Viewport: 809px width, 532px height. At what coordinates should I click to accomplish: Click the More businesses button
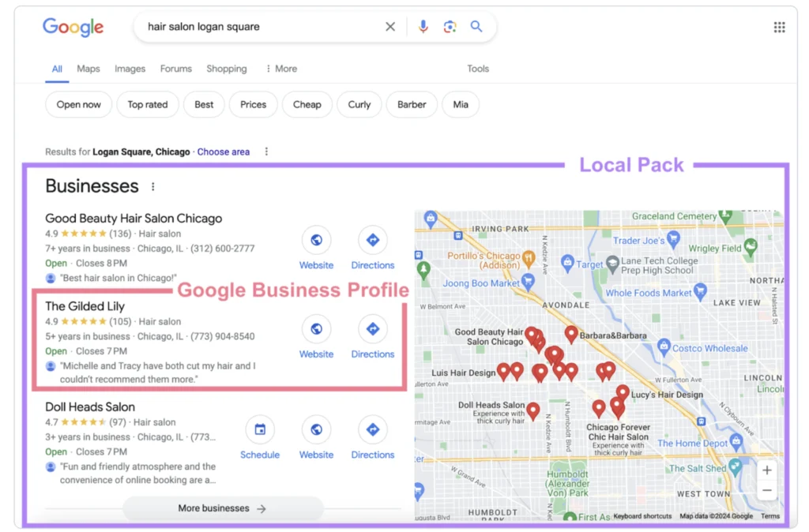221,508
